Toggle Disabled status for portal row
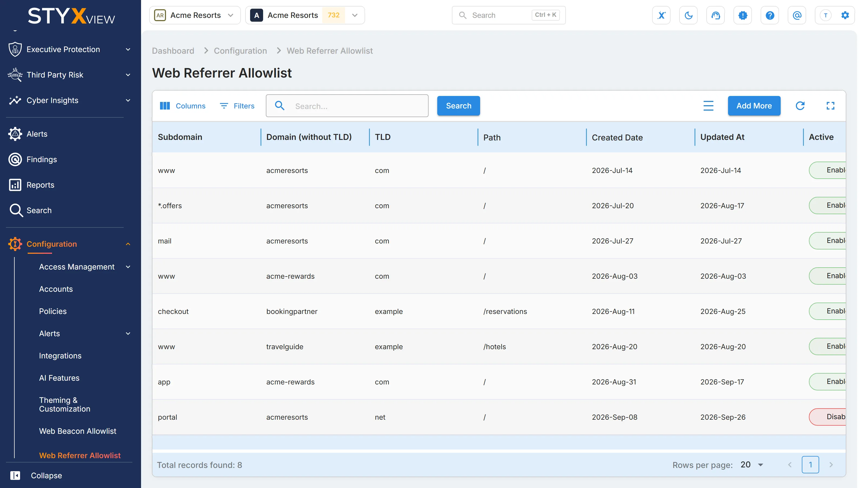868x488 pixels. coord(828,417)
